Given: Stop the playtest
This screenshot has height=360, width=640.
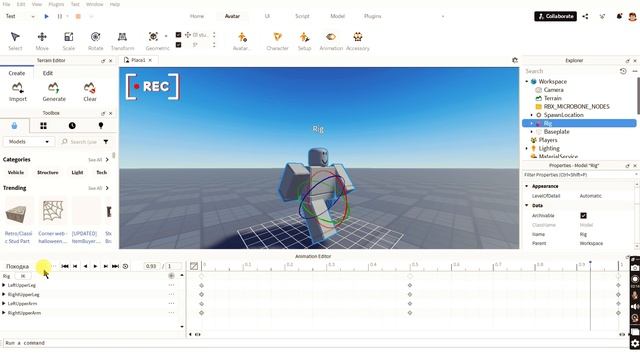Looking at the screenshot, I should point(78,16).
